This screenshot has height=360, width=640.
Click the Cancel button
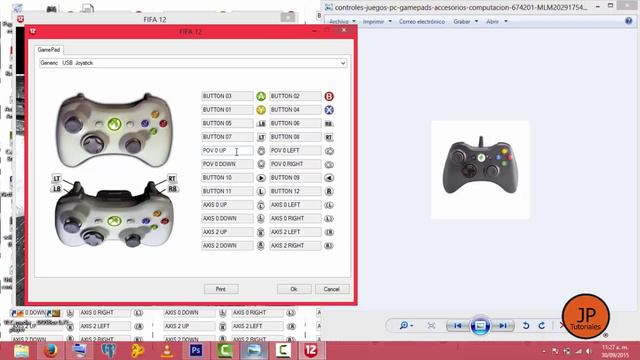[332, 289]
